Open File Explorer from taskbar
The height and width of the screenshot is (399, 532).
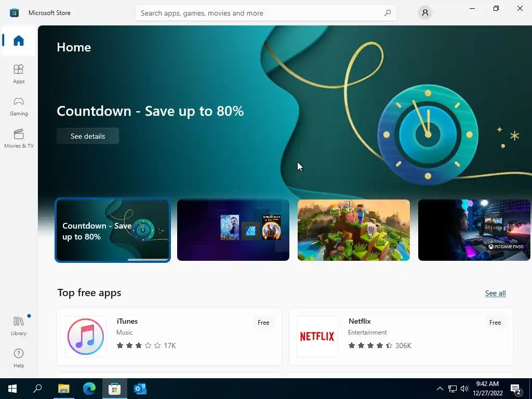click(63, 389)
